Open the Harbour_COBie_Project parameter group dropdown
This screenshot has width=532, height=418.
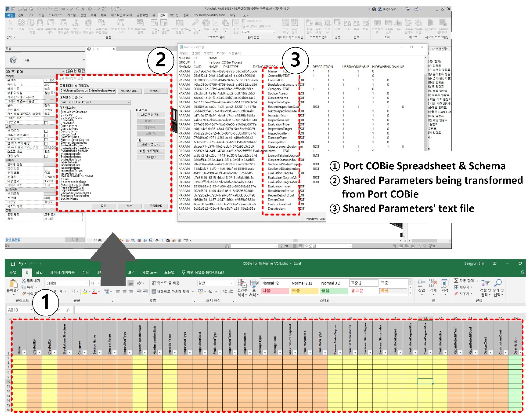[x=129, y=102]
